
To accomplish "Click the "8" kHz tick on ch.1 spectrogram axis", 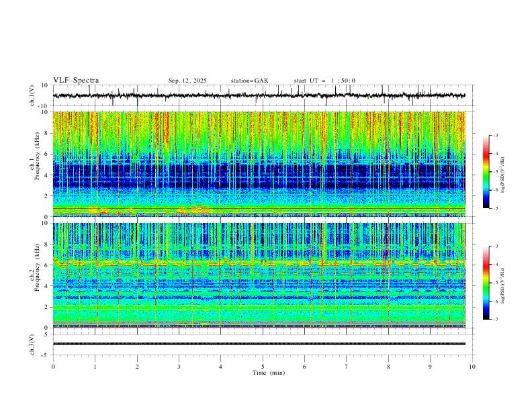I will pos(47,133).
